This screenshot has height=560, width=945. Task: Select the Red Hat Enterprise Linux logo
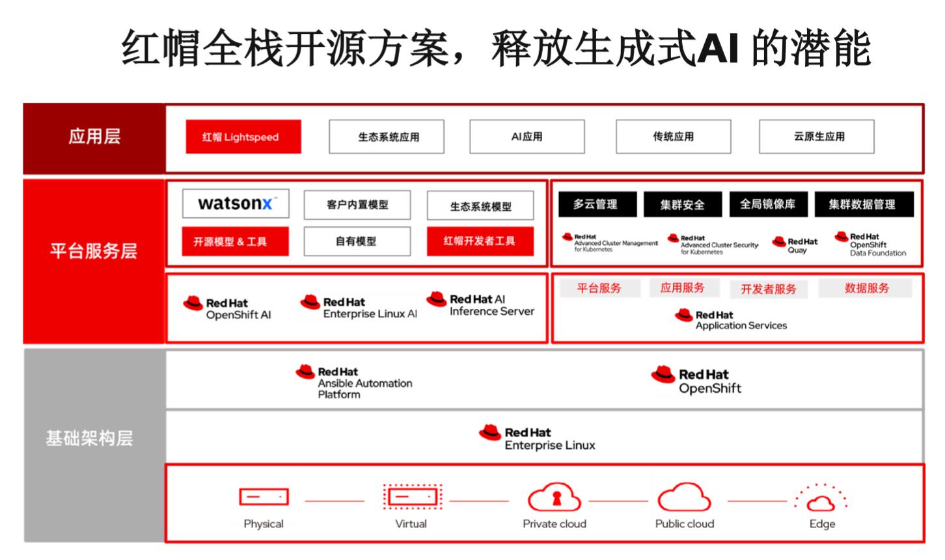[x=538, y=438]
